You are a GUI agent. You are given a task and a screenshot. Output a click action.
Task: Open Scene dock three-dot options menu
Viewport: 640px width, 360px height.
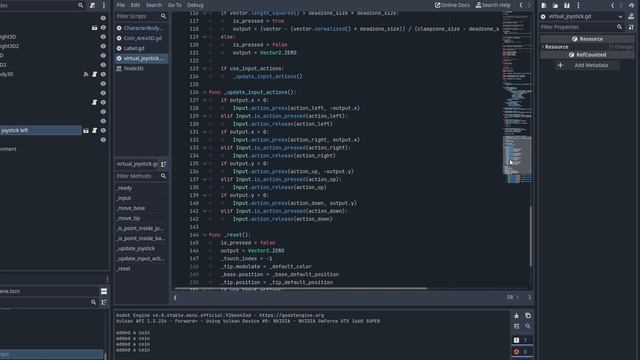[x=104, y=5]
